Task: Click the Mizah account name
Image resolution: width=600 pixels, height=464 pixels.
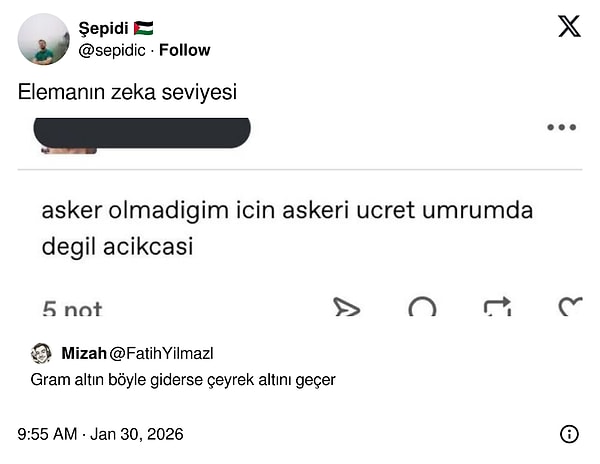Action: (83, 353)
